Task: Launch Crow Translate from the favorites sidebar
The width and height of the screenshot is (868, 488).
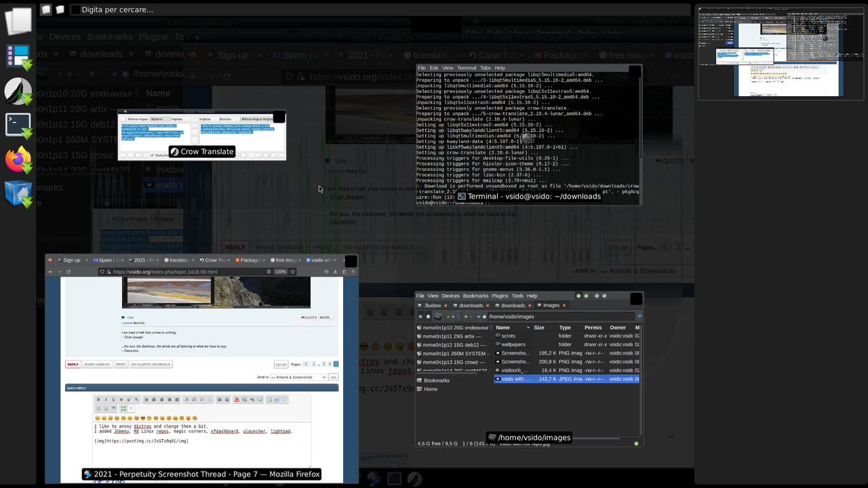Action: point(18,91)
